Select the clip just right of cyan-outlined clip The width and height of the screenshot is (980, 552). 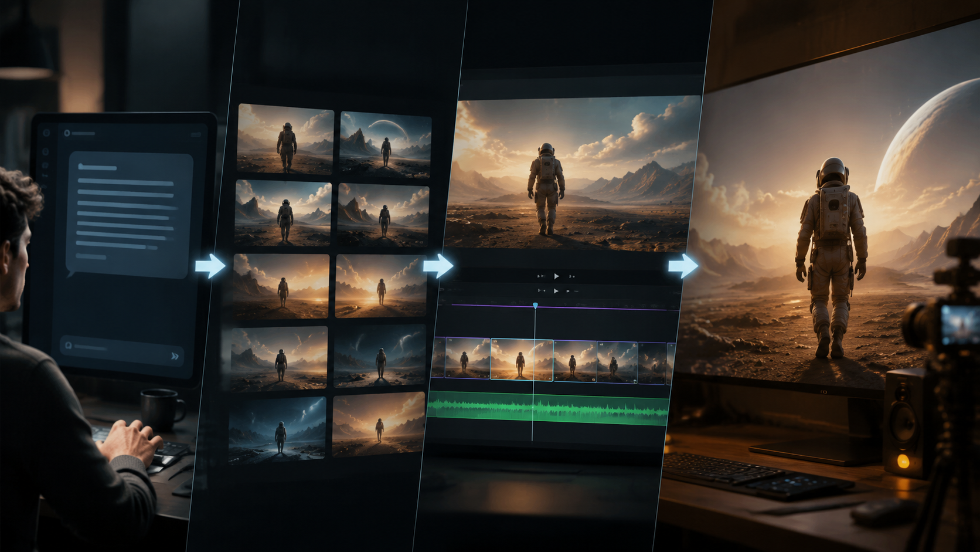click(x=575, y=361)
